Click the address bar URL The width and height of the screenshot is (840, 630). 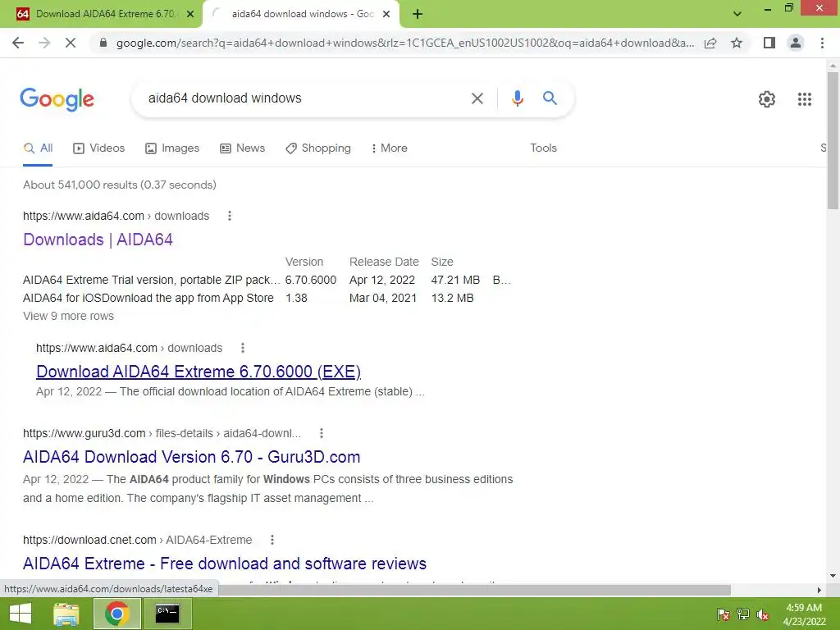click(405, 43)
